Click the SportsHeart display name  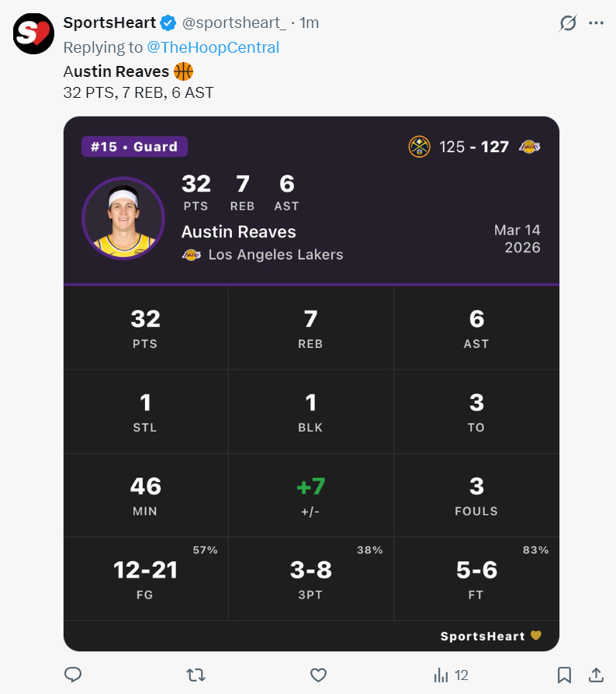pyautogui.click(x=109, y=23)
